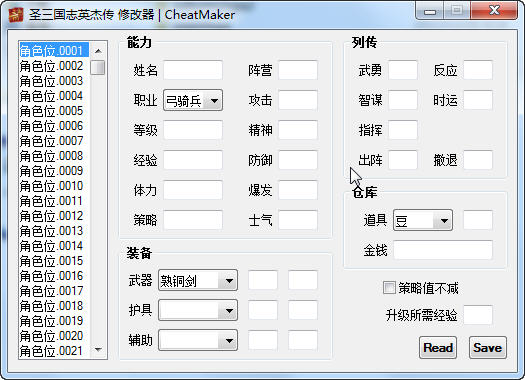Viewport: 525px width, 380px height.
Task: Click the character list scrollbar thumb
Action: 98,67
